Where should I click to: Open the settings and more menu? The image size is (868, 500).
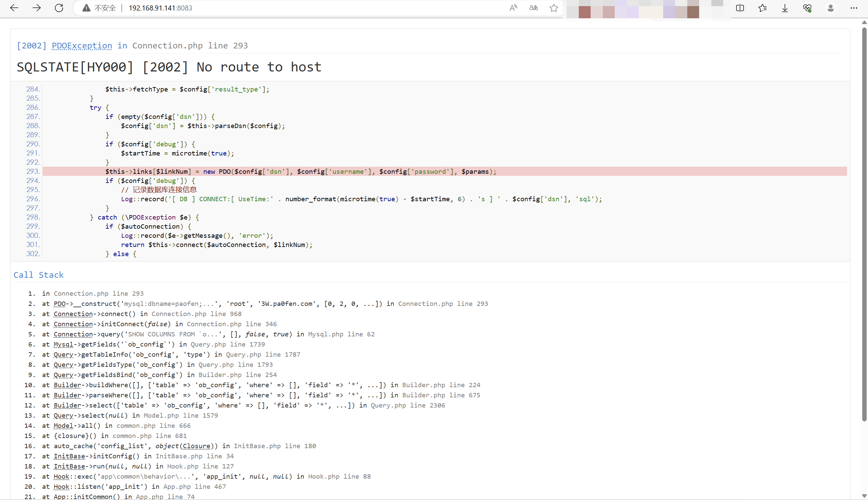(853, 8)
